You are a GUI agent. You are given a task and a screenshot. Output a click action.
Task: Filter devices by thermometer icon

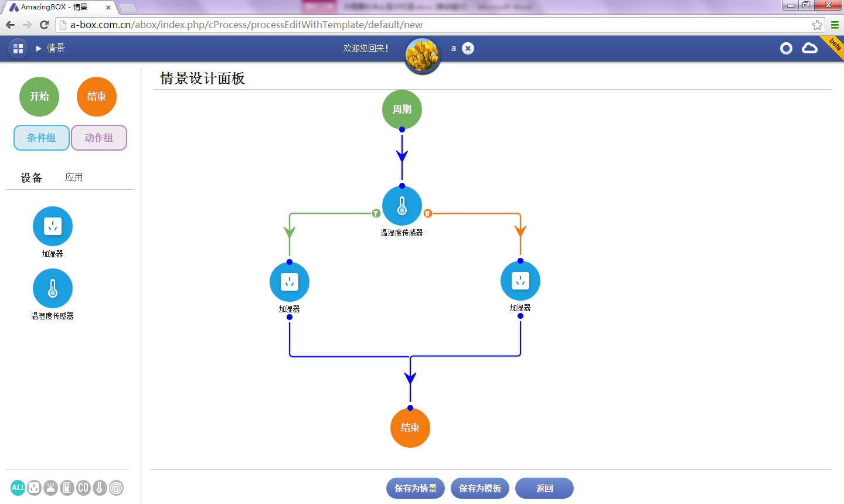(x=100, y=488)
